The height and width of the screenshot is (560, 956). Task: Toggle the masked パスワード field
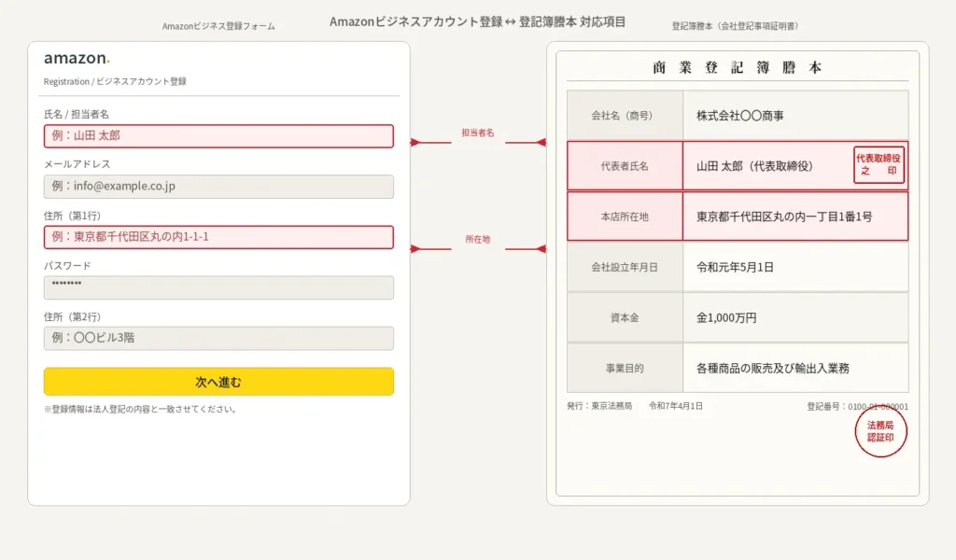click(218, 287)
